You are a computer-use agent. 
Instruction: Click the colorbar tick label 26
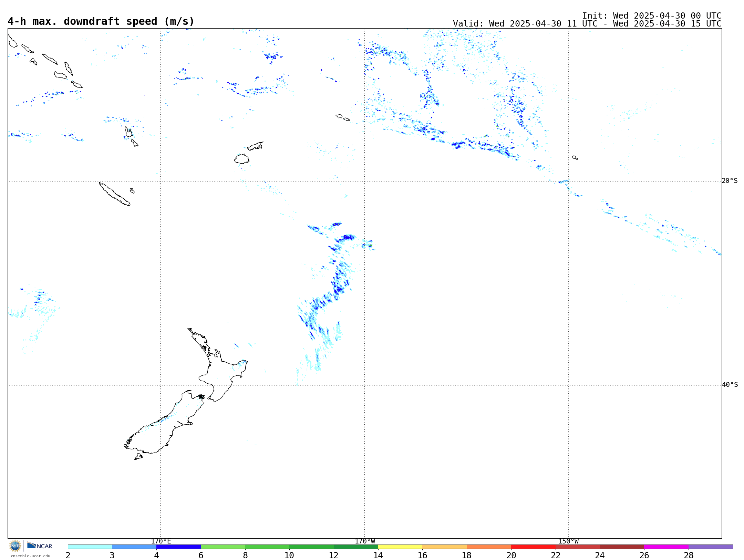coord(644,555)
